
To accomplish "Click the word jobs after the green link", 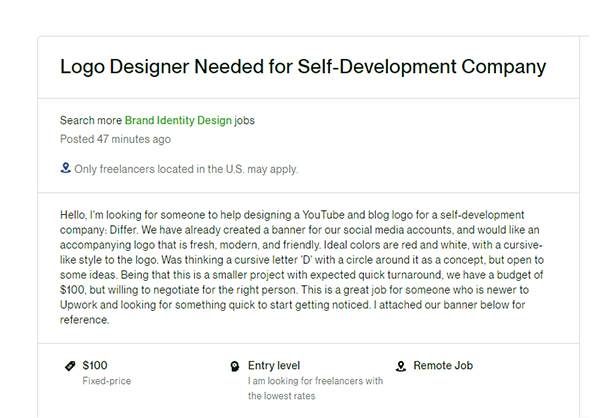I will point(244,120).
